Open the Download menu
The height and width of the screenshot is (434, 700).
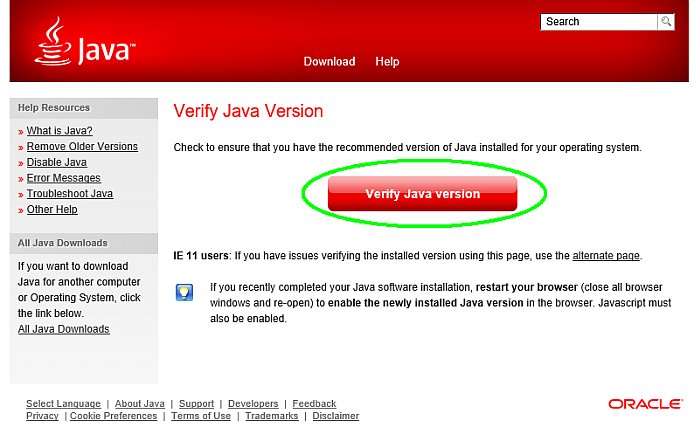point(329,62)
